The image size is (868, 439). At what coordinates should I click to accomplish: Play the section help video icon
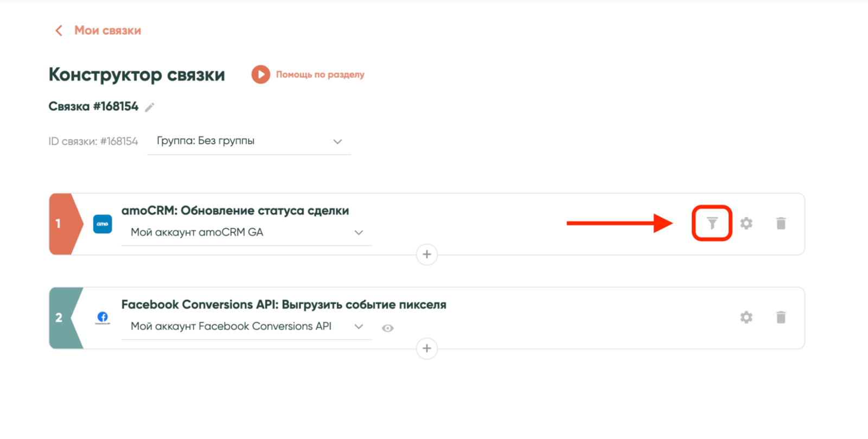coord(260,74)
